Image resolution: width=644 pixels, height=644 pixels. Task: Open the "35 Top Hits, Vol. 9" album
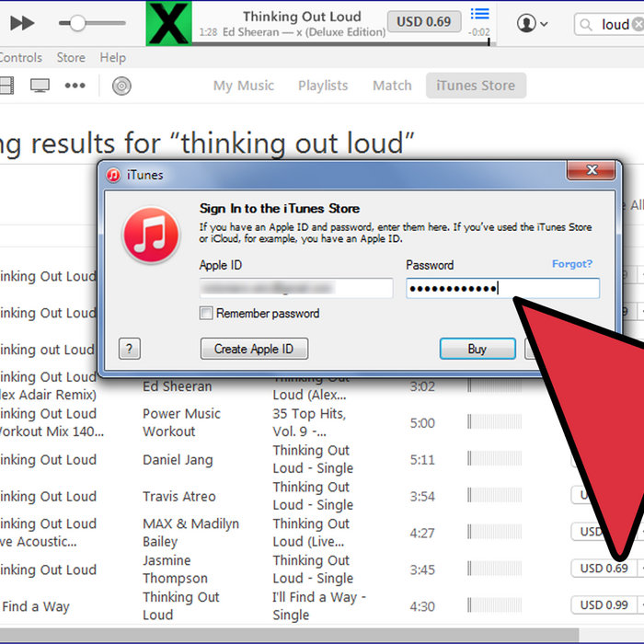309,422
